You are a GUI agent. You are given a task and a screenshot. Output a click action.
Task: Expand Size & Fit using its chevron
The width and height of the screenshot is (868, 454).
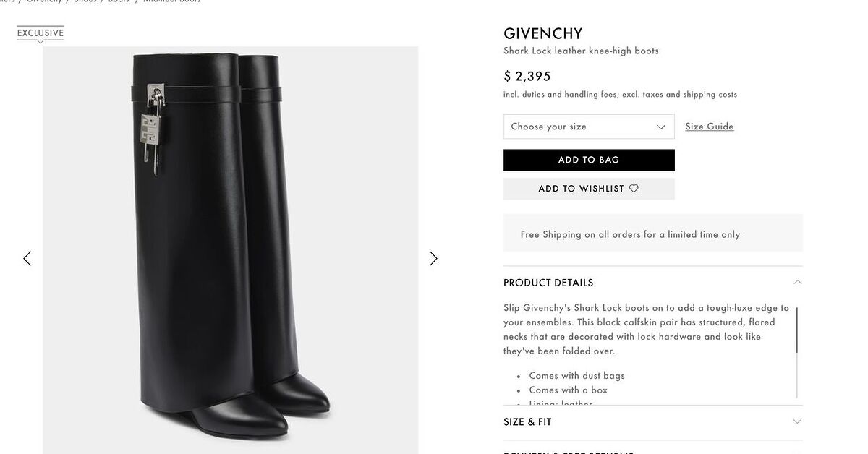pos(797,421)
